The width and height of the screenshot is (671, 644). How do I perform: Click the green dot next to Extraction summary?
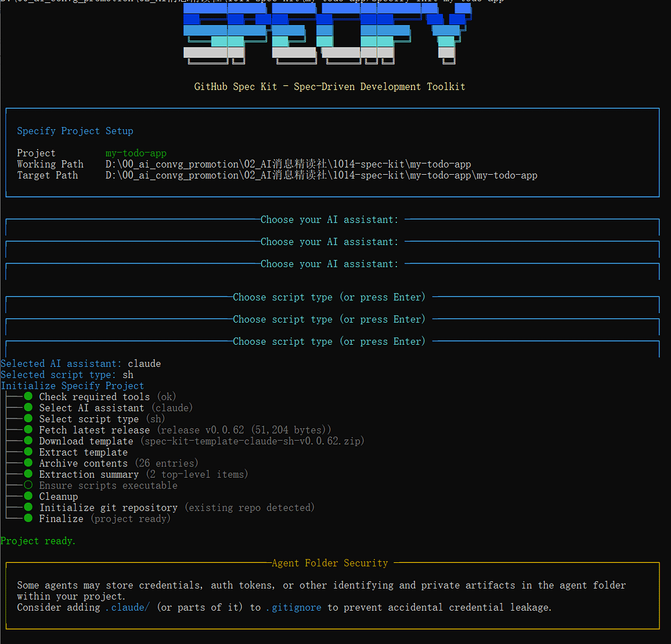[28, 474]
